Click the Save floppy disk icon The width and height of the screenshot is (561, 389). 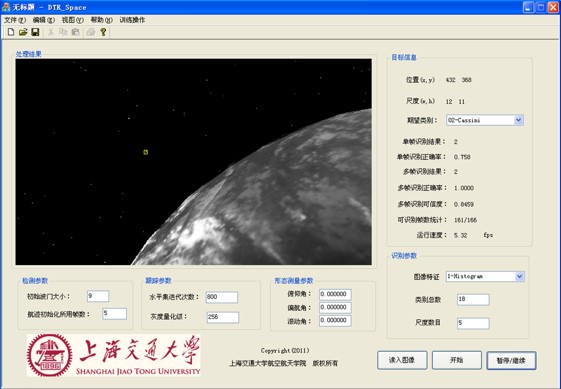[35, 32]
